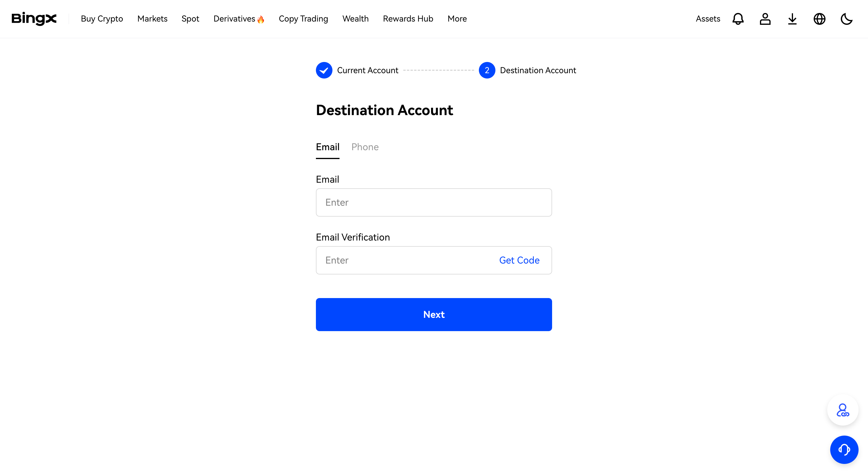Image resolution: width=868 pixels, height=471 pixels.
Task: Click the account transfer icon bottom-right
Action: pos(843,410)
